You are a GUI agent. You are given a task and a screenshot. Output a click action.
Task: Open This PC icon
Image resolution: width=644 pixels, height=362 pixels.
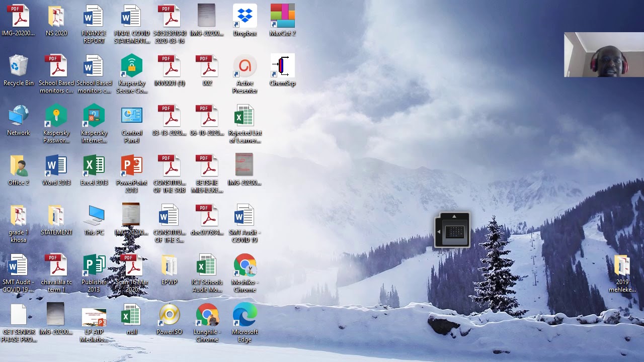(94, 220)
